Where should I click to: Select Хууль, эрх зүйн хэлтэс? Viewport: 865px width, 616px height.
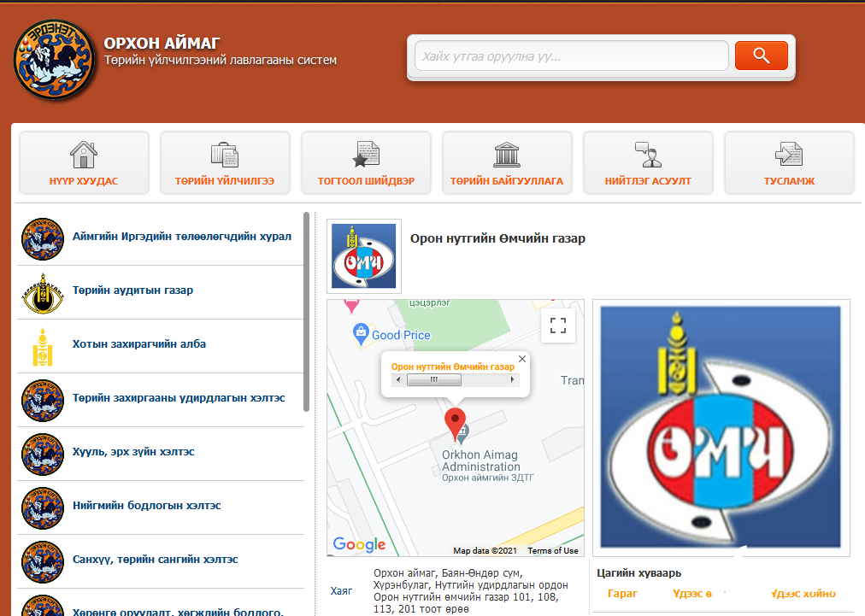133,452
